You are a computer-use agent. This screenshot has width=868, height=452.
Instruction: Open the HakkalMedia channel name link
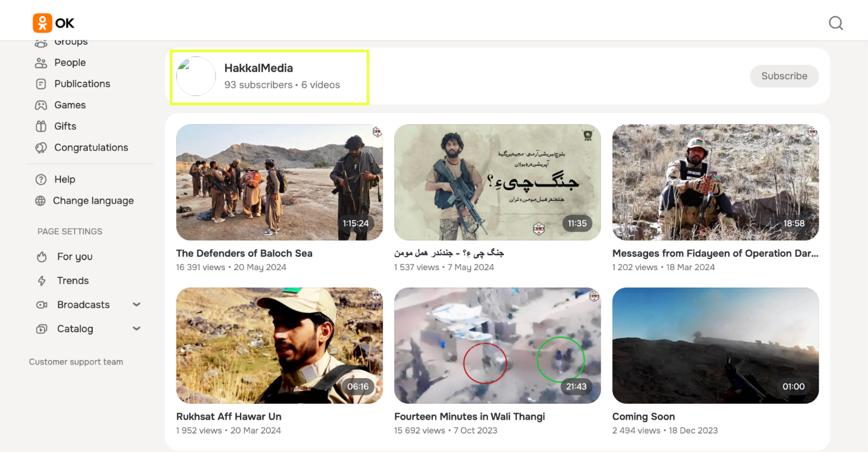point(258,68)
